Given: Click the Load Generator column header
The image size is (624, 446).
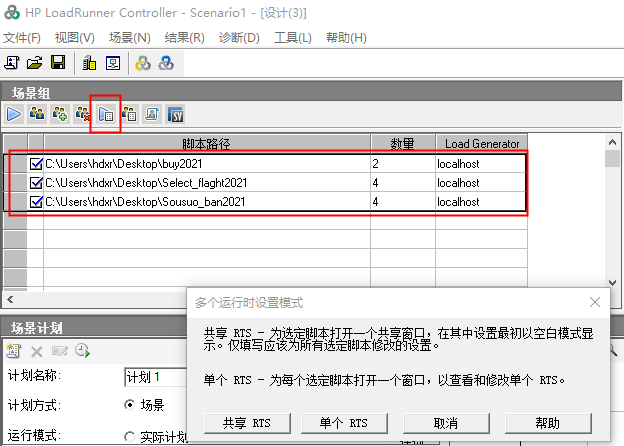Looking at the screenshot, I should point(482,144).
